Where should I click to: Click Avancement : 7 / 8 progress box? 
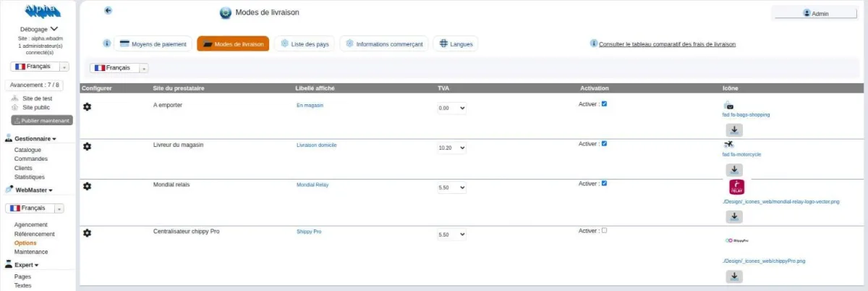(x=35, y=85)
